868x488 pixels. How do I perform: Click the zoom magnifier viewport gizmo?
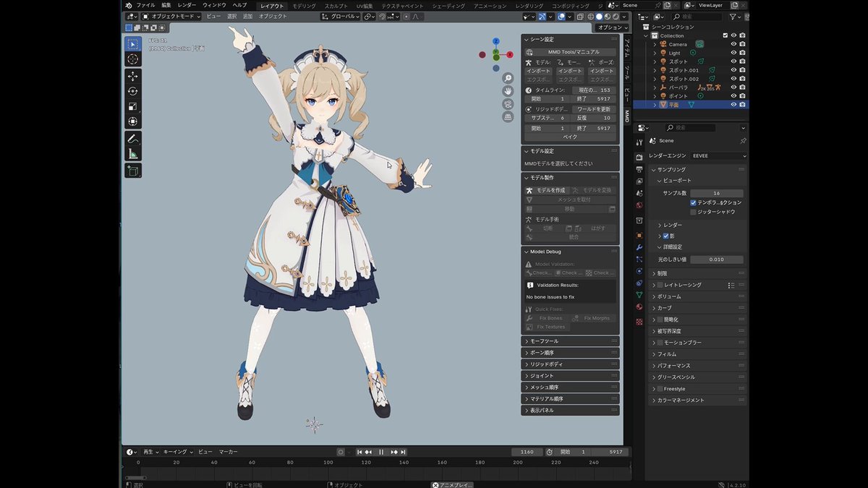[x=508, y=78]
